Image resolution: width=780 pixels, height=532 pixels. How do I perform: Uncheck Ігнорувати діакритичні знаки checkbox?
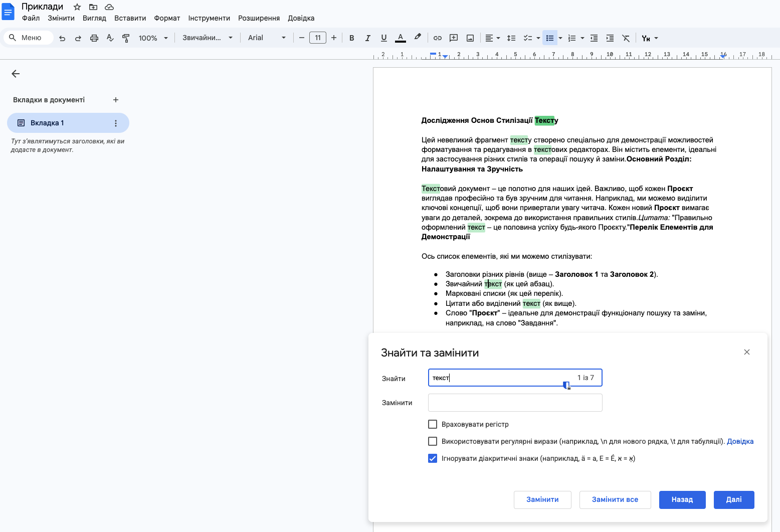coord(433,458)
